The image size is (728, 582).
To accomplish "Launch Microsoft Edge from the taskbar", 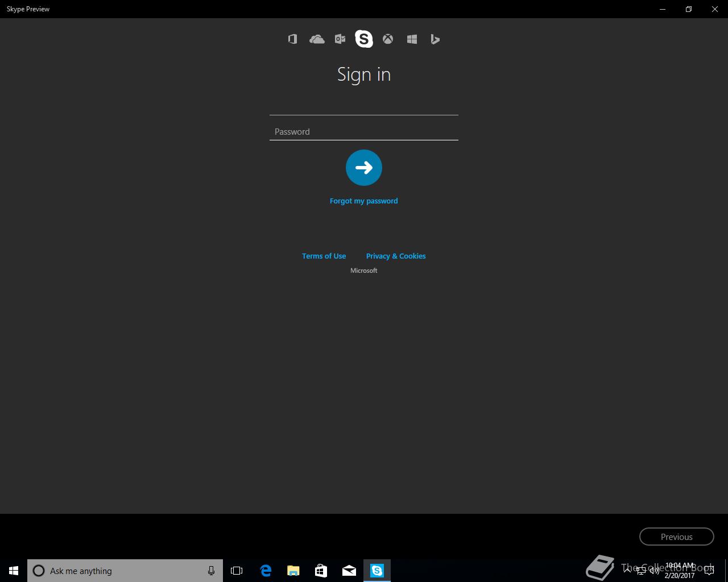I will point(266,571).
